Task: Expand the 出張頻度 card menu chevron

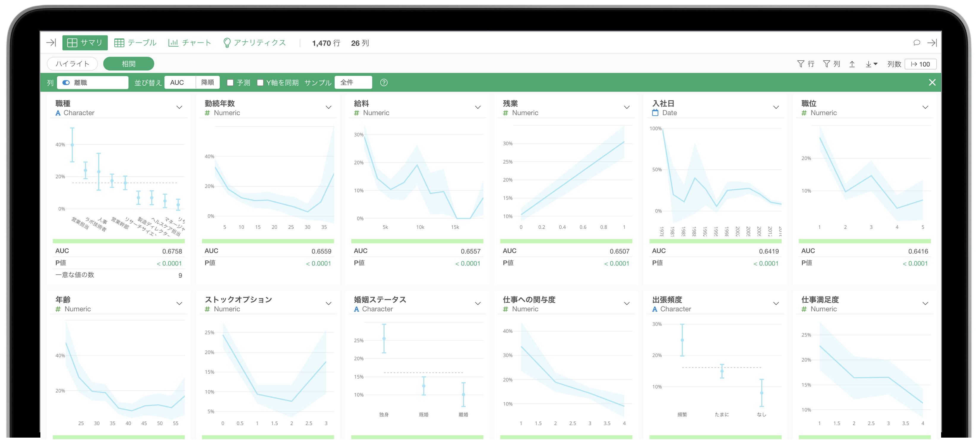Action: click(776, 304)
